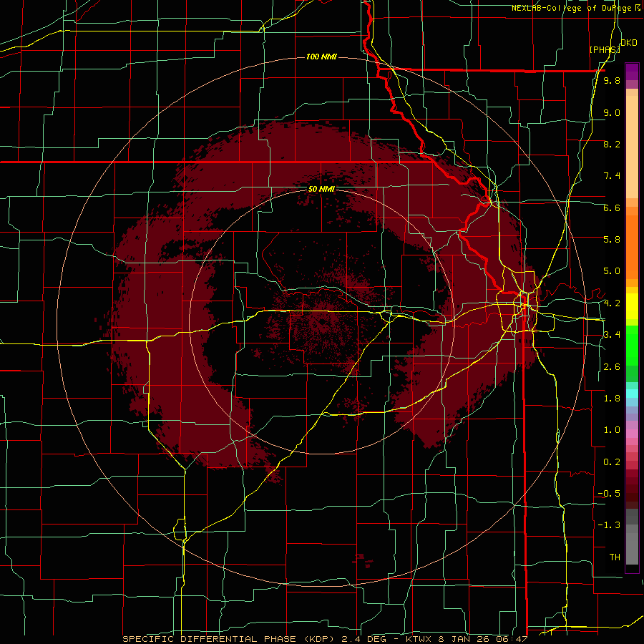Click the 4.2 scale value
The width and height of the screenshot is (644, 644).
click(x=612, y=303)
